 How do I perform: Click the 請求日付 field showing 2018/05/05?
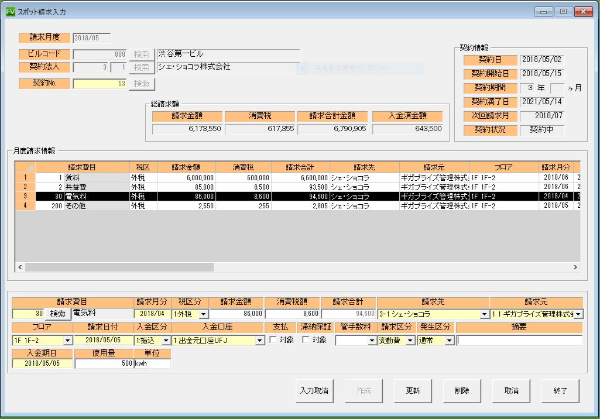[x=103, y=340]
